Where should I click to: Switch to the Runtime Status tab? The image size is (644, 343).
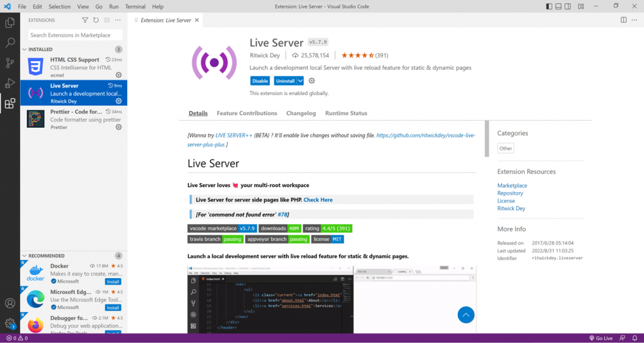tap(347, 113)
